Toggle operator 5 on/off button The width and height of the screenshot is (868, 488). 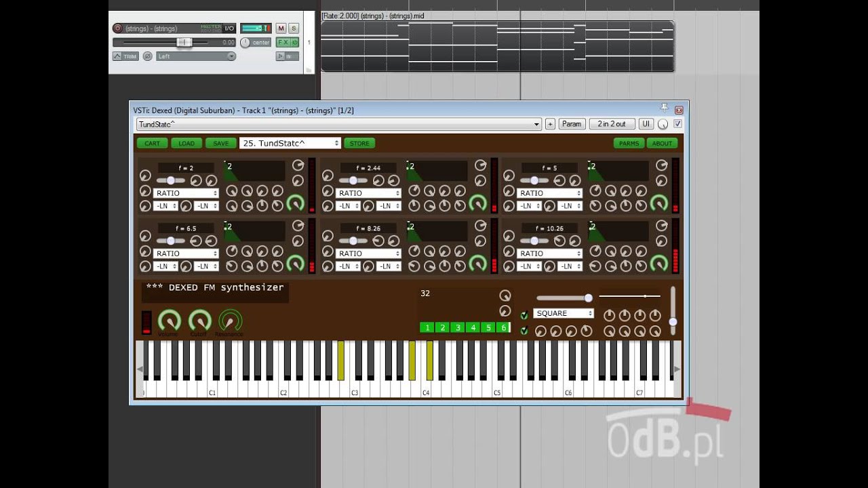coord(488,327)
